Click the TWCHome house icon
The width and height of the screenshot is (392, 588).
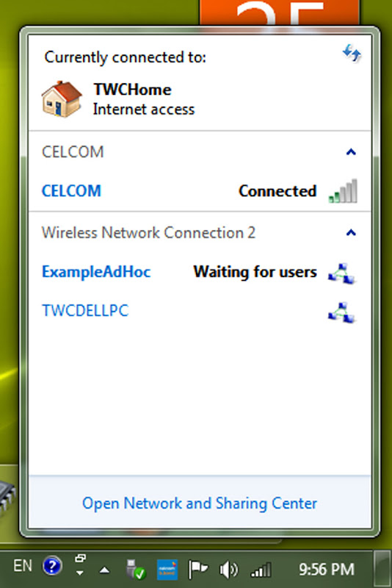pos(62,99)
